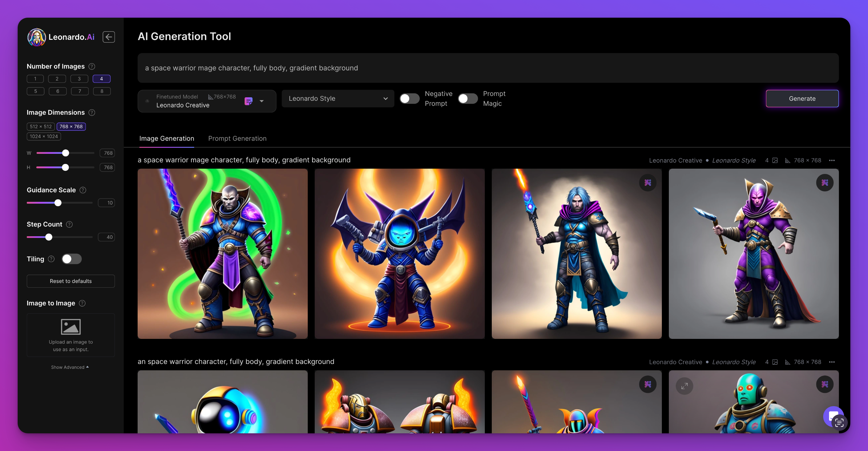Screen dimensions: 868x451
Task: Set number of images to 3
Action: pos(79,79)
